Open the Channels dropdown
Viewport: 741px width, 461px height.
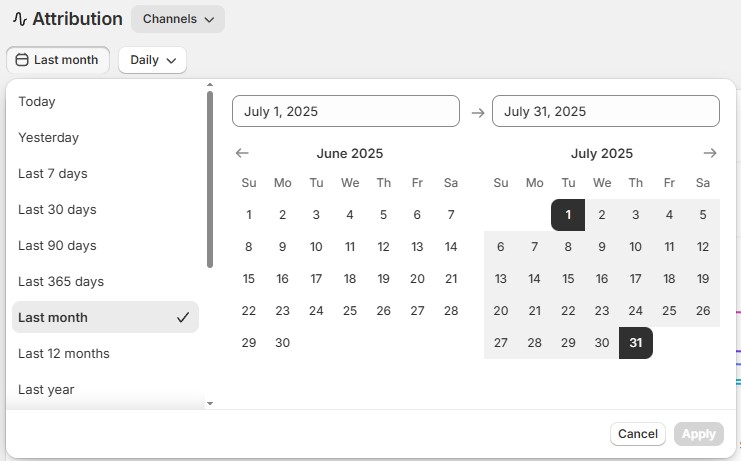178,19
